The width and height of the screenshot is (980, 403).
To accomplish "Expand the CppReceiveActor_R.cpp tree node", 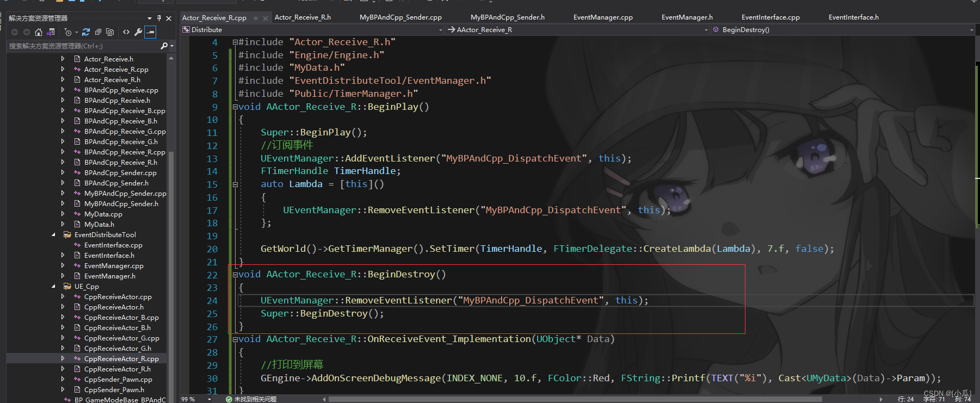I will (63, 359).
